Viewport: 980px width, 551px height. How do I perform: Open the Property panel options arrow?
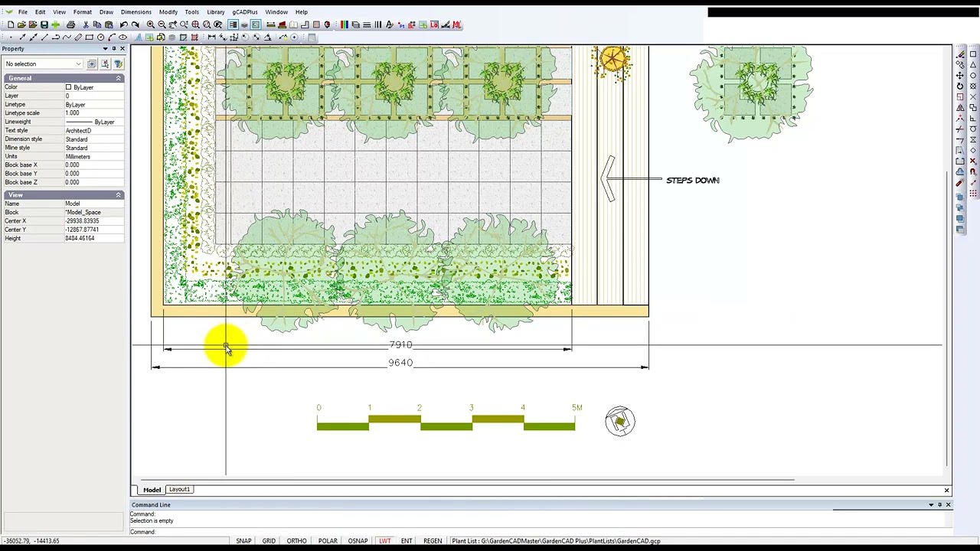click(105, 48)
